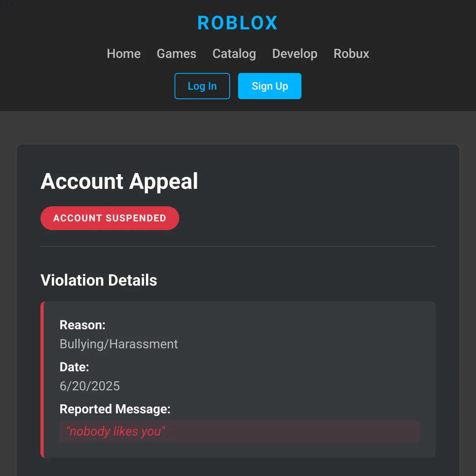Screen dimensions: 476x476
Task: Click the Date field label
Action: click(x=74, y=367)
